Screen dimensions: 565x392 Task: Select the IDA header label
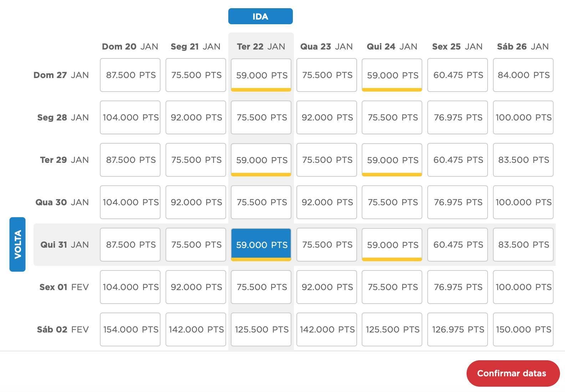[260, 16]
